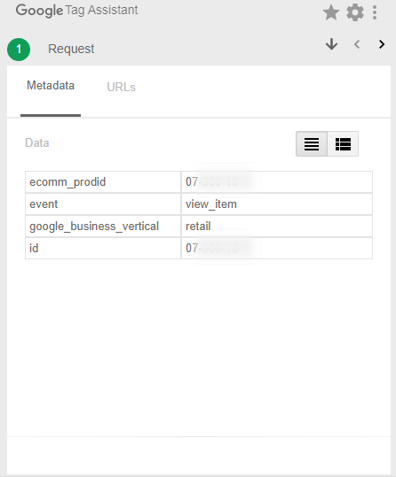Screen dimensions: 396x477
Task: Click the Google Tag Assistant logo
Action: click(77, 10)
